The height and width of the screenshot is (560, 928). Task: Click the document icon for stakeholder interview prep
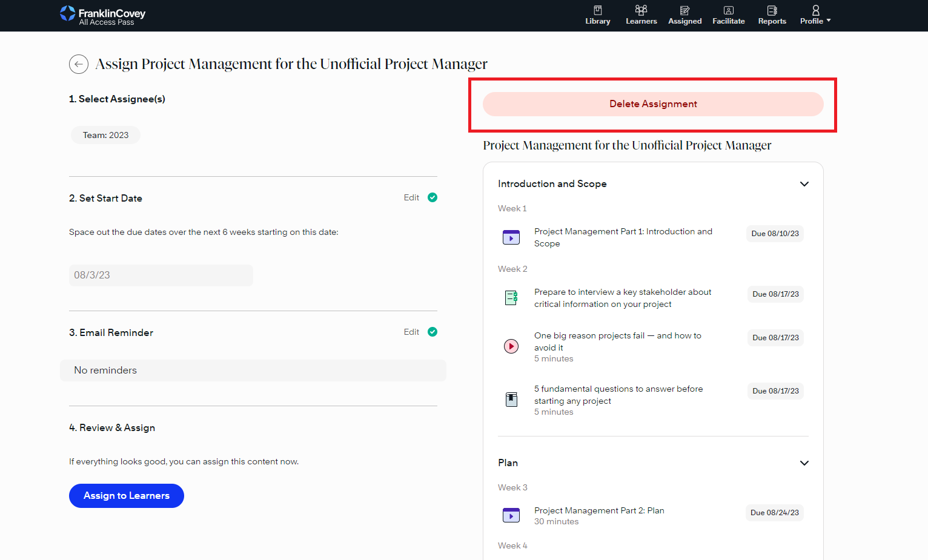click(x=511, y=298)
